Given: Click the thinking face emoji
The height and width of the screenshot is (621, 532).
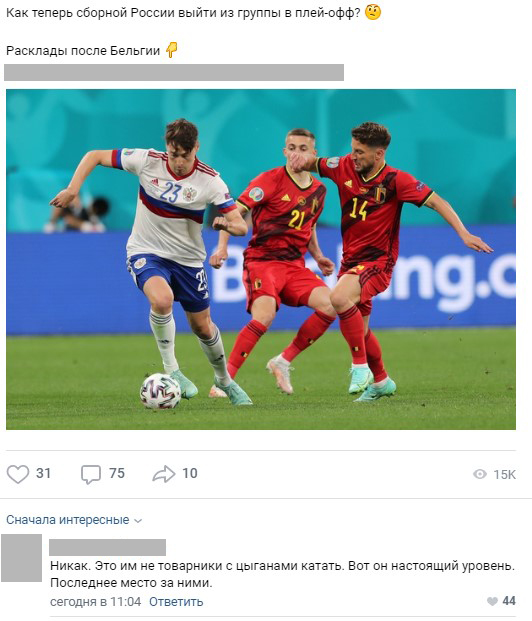Looking at the screenshot, I should (373, 13).
